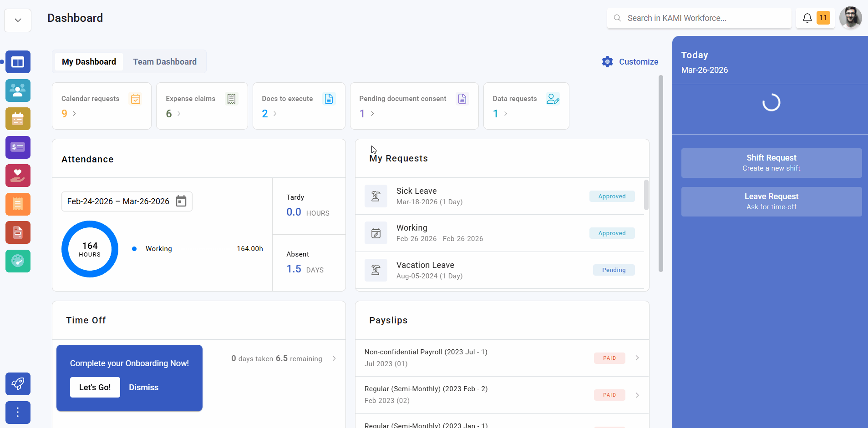
Task: Click the Vacation Leave request icon
Action: coord(376,270)
